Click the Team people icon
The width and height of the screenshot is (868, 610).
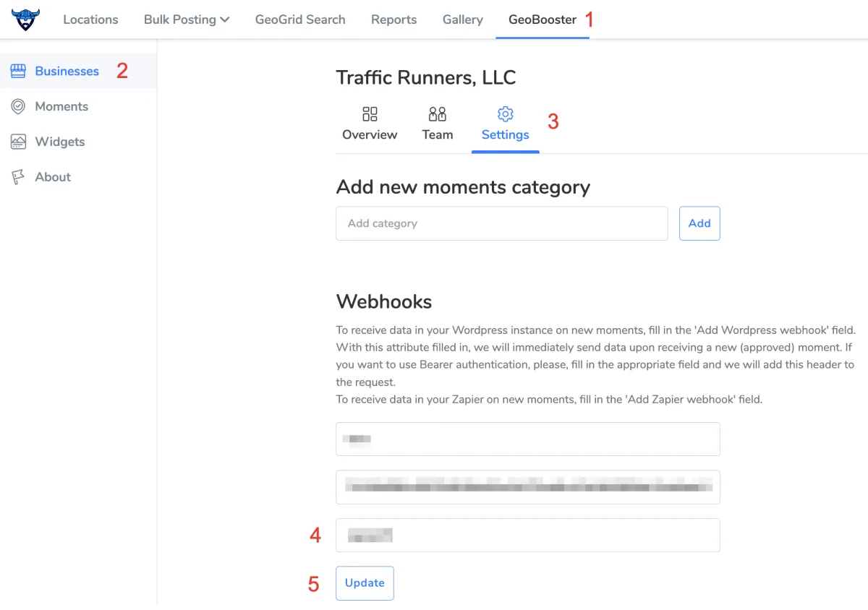(438, 113)
